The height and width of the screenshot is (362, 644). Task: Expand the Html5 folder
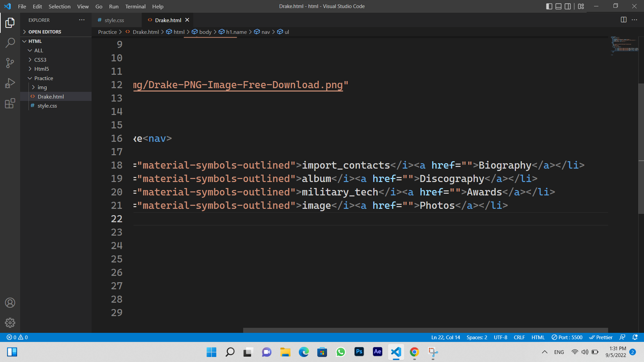pyautogui.click(x=56, y=69)
